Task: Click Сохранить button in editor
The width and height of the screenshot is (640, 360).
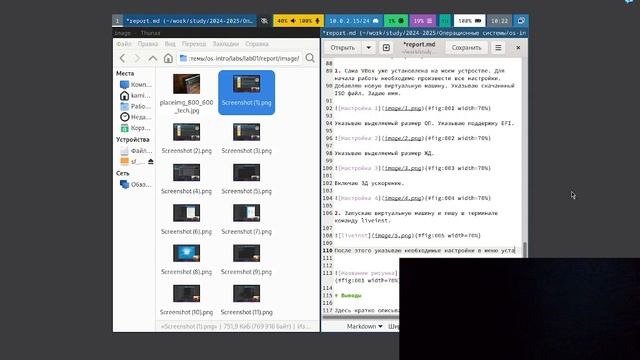Action: [466, 48]
